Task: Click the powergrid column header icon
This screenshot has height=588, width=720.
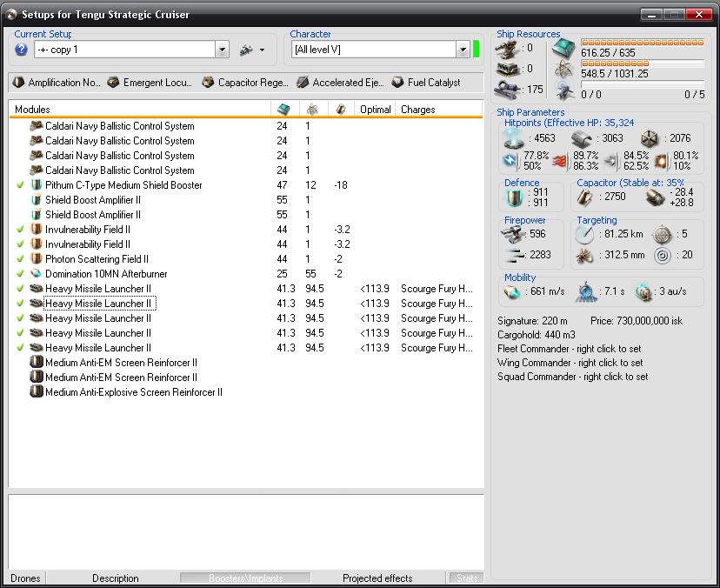Action: 312,110
